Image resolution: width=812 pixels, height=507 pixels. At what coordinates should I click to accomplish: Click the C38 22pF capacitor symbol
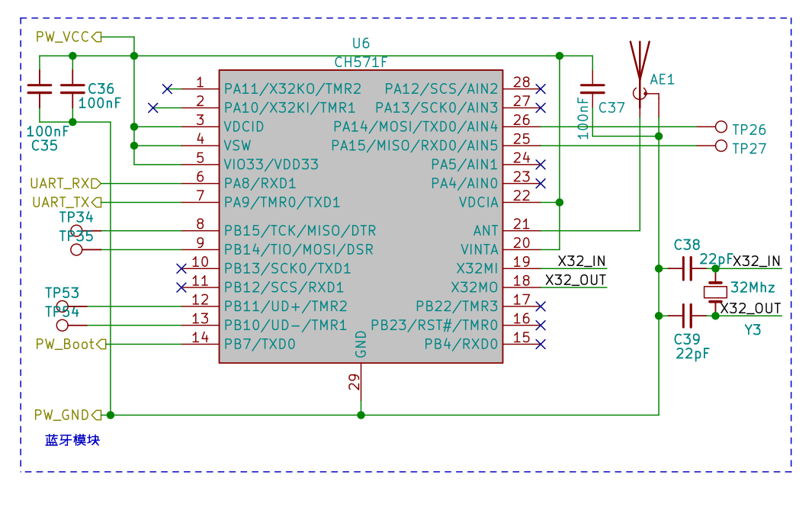click(686, 268)
